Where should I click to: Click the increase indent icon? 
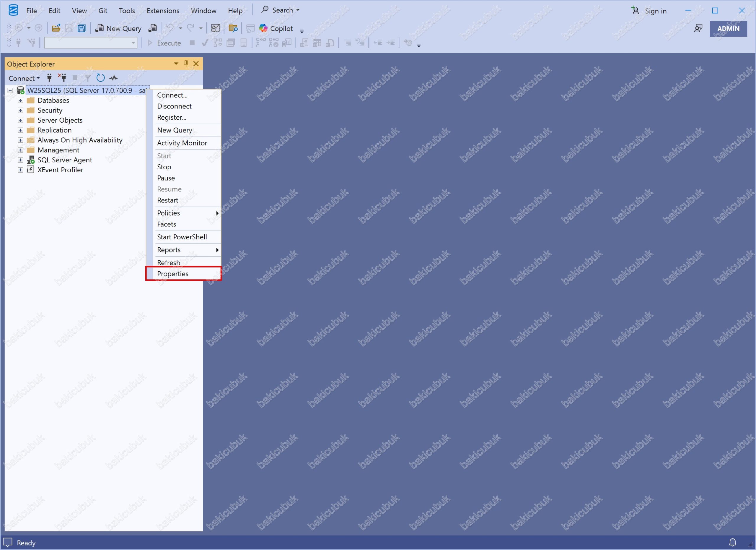390,43
